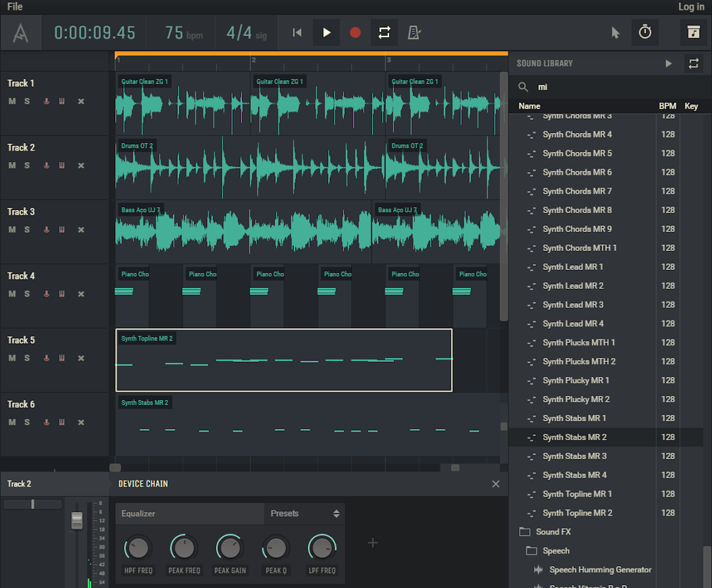The width and height of the screenshot is (712, 588).
Task: Select the metronome icon in the toolbar
Action: 414,33
